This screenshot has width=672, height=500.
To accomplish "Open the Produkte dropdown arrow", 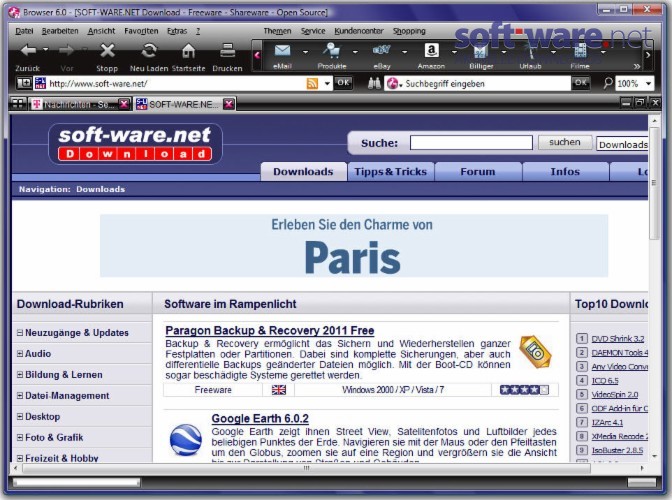I will (x=355, y=52).
